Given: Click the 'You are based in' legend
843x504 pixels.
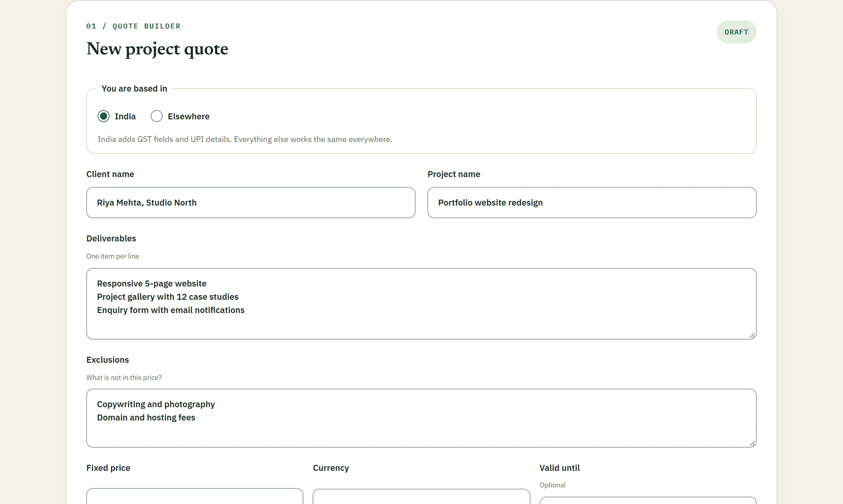Looking at the screenshot, I should tap(134, 89).
